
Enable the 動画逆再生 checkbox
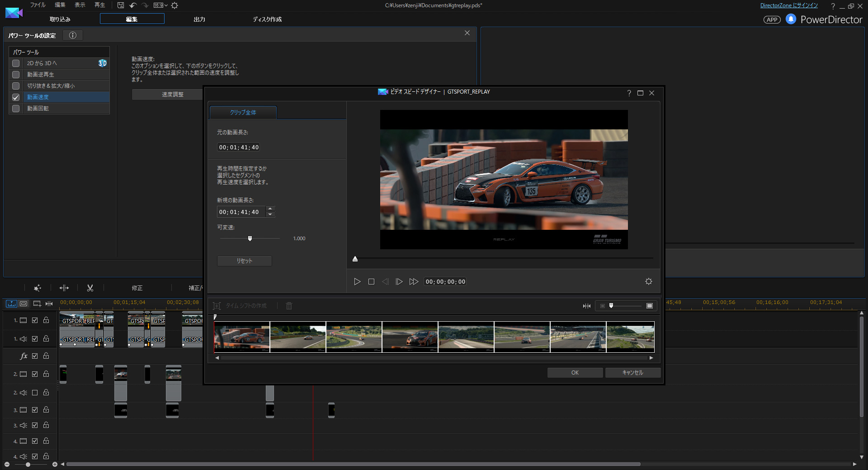[x=16, y=75]
